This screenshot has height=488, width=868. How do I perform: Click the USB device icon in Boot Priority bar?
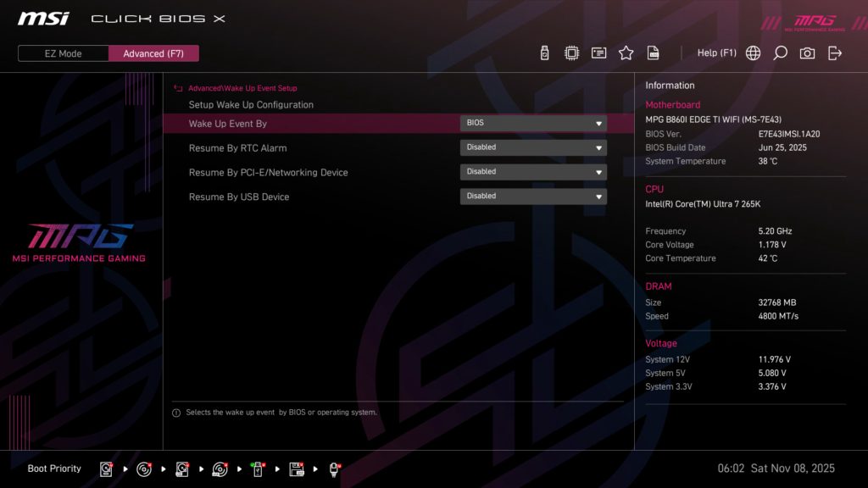pyautogui.click(x=257, y=468)
